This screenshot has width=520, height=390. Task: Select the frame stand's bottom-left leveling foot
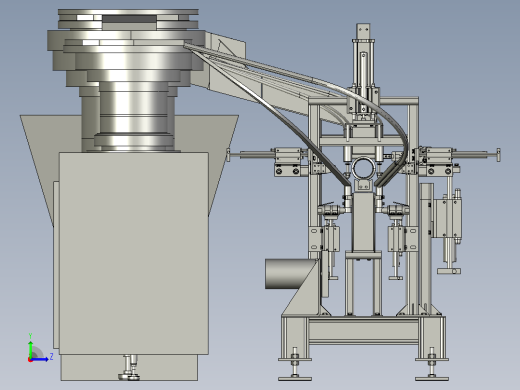pos(295,364)
